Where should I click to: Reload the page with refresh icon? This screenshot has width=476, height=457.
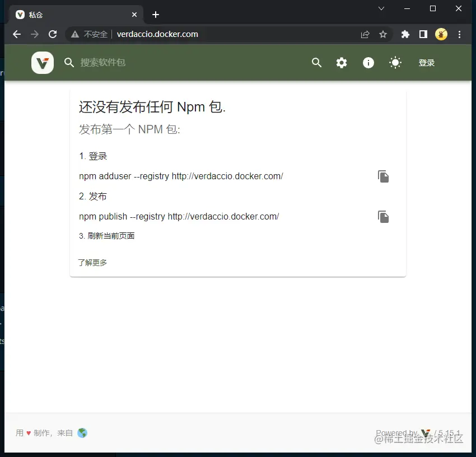click(x=53, y=34)
